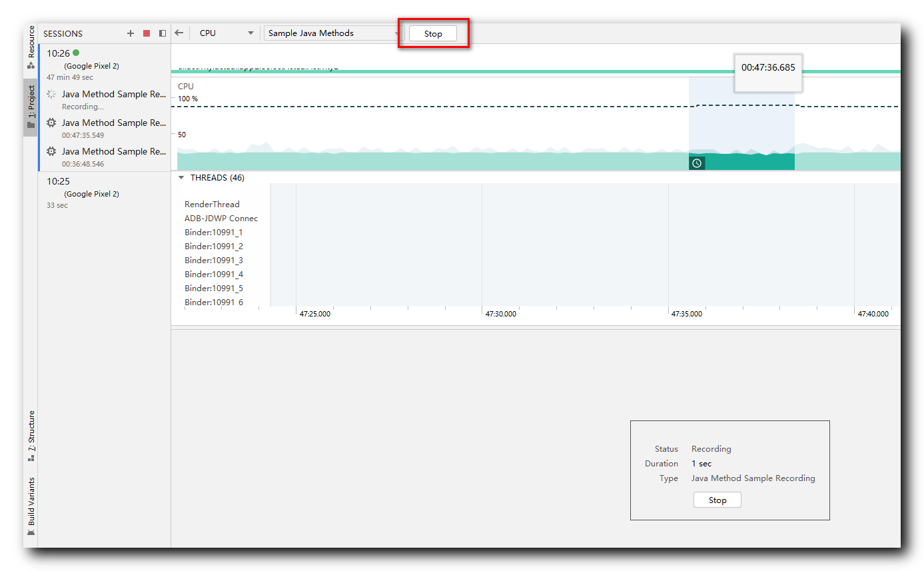Open the Java Method Sample recording at 00:36:48.546
Screen dimensions: 924x571
coord(105,157)
